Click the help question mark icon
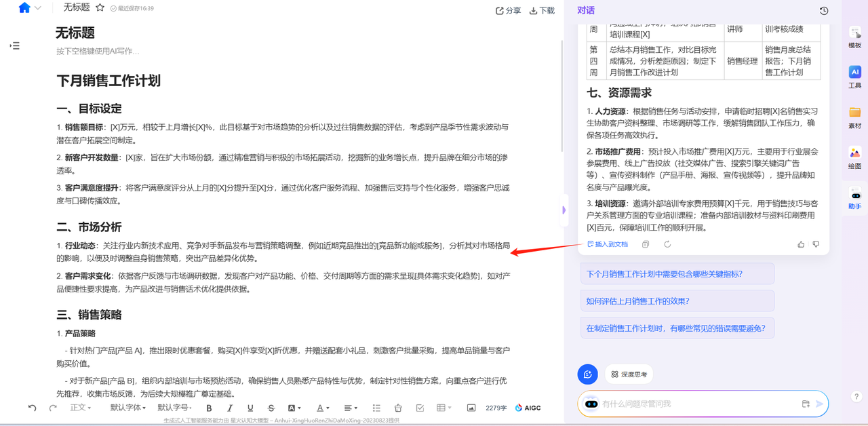 [856, 397]
